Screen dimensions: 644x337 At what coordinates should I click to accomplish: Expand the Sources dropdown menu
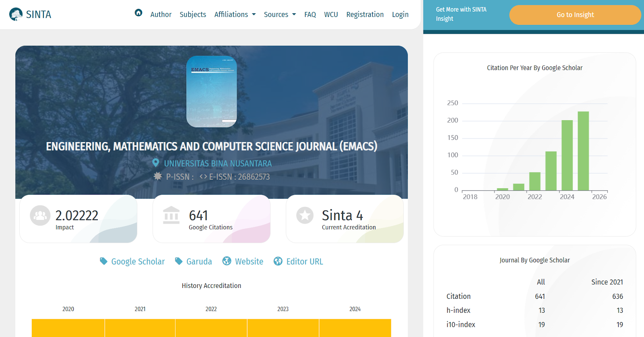pyautogui.click(x=280, y=14)
